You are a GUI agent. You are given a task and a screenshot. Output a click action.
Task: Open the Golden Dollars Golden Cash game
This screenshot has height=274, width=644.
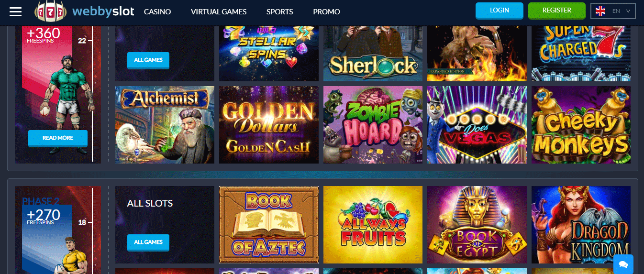point(268,125)
